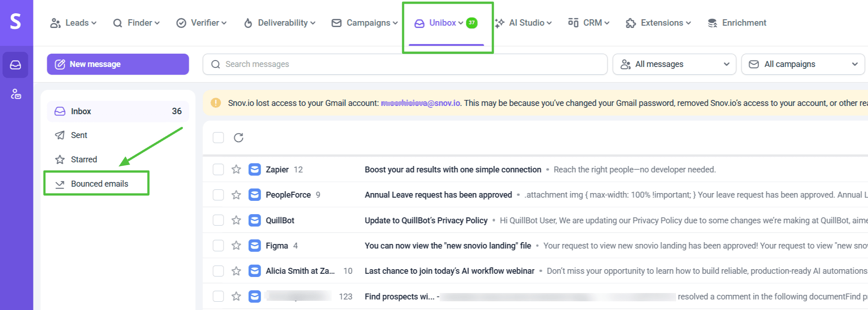Expand the All campaigns dropdown

tap(802, 64)
